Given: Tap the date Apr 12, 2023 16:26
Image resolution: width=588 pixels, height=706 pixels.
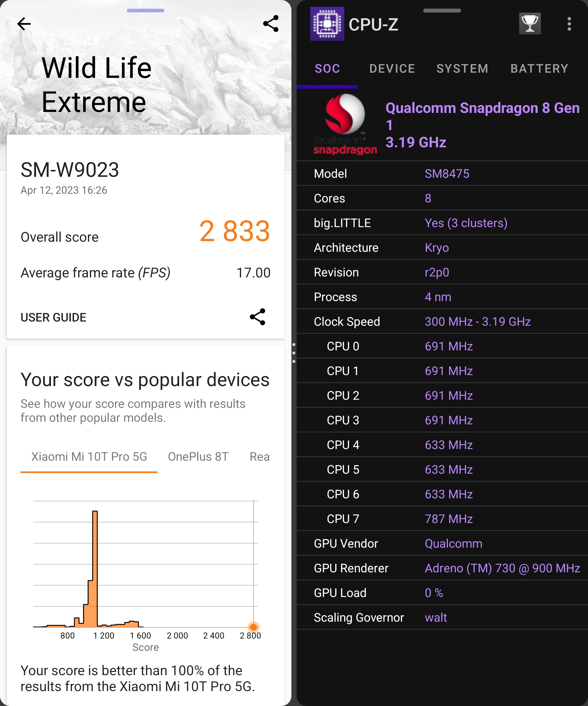Looking at the screenshot, I should (x=64, y=190).
